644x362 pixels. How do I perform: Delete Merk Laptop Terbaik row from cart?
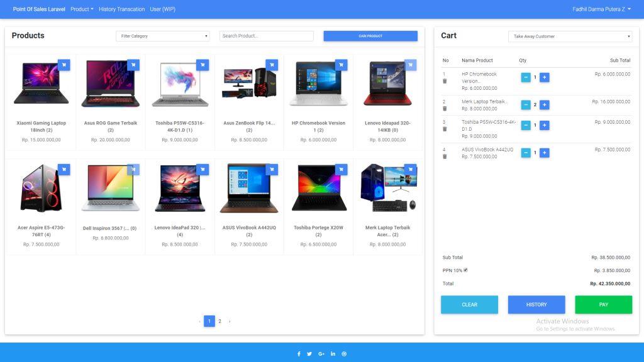click(445, 109)
